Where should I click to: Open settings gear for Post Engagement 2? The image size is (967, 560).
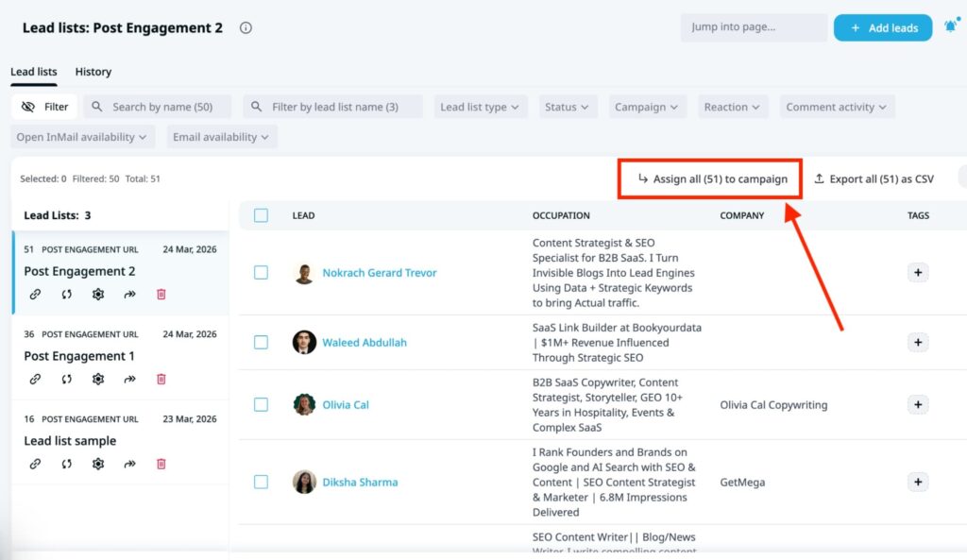pos(97,294)
